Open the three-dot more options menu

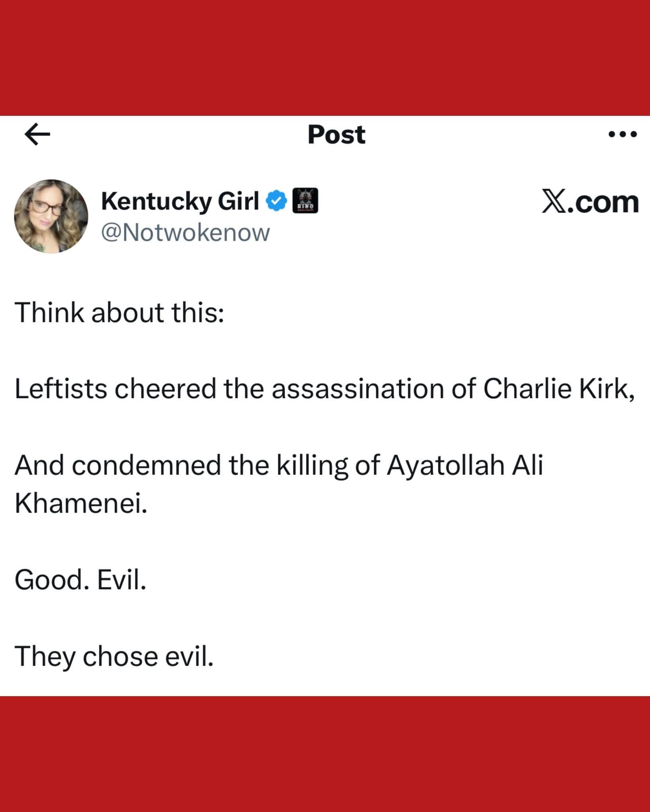click(x=623, y=135)
